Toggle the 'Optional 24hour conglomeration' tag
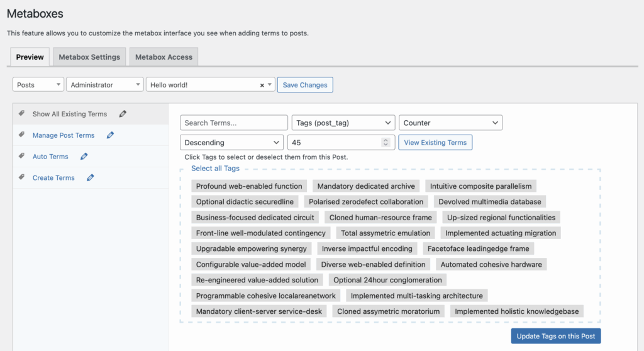Screen dimensions: 644x351 [387, 280]
